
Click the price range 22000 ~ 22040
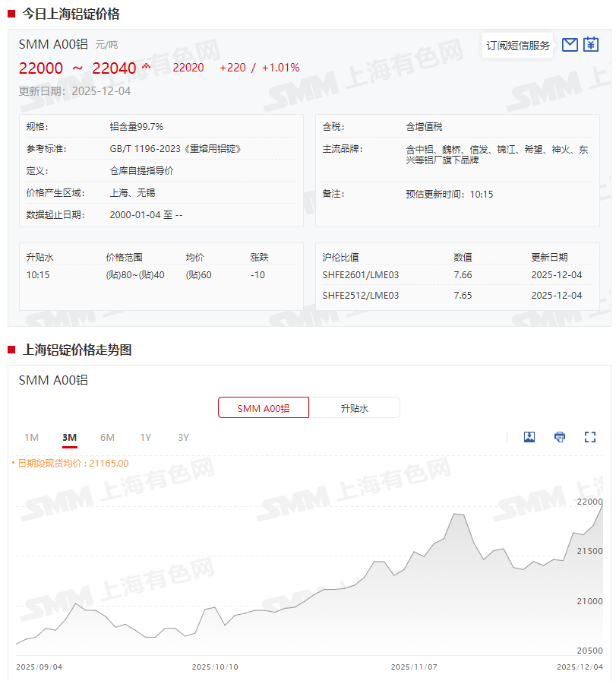click(x=77, y=68)
